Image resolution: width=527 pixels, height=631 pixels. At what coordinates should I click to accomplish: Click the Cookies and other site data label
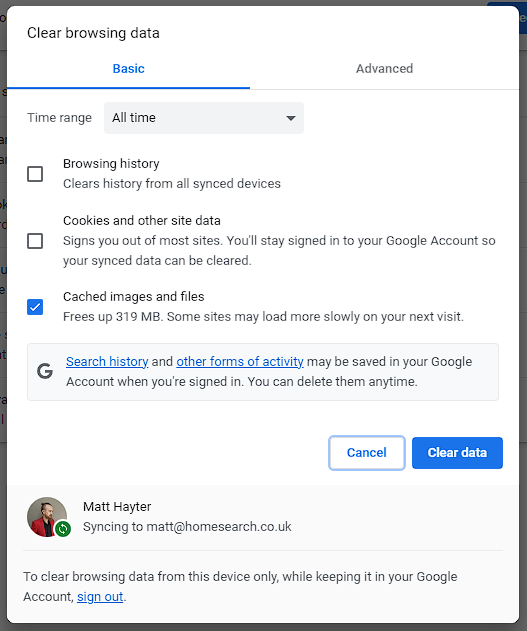142,221
